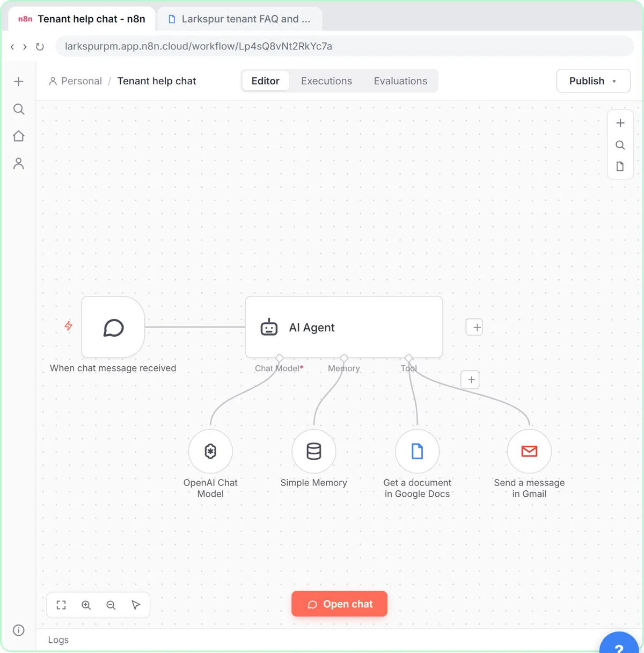Open the Send a message Gmail node
Image resolution: width=644 pixels, height=653 pixels.
click(x=530, y=451)
